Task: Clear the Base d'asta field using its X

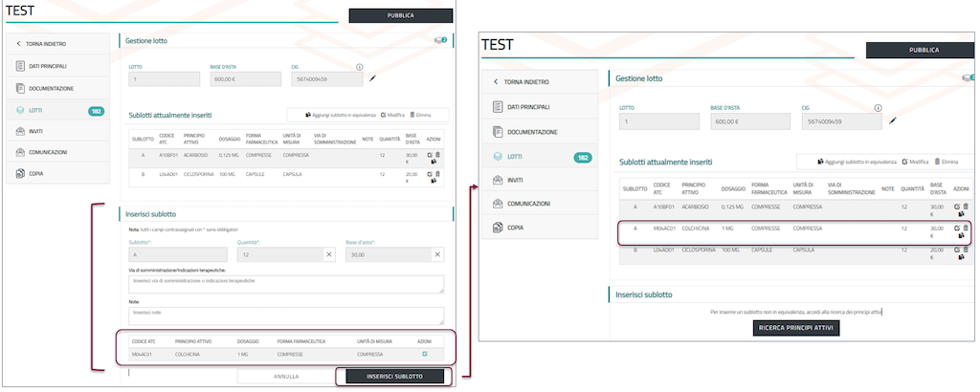Action: 437,255
